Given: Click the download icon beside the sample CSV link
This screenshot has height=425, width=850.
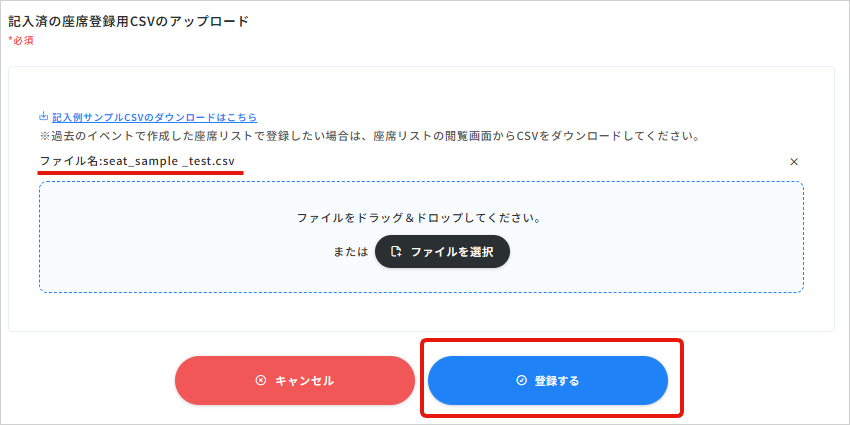Looking at the screenshot, I should pos(43,117).
